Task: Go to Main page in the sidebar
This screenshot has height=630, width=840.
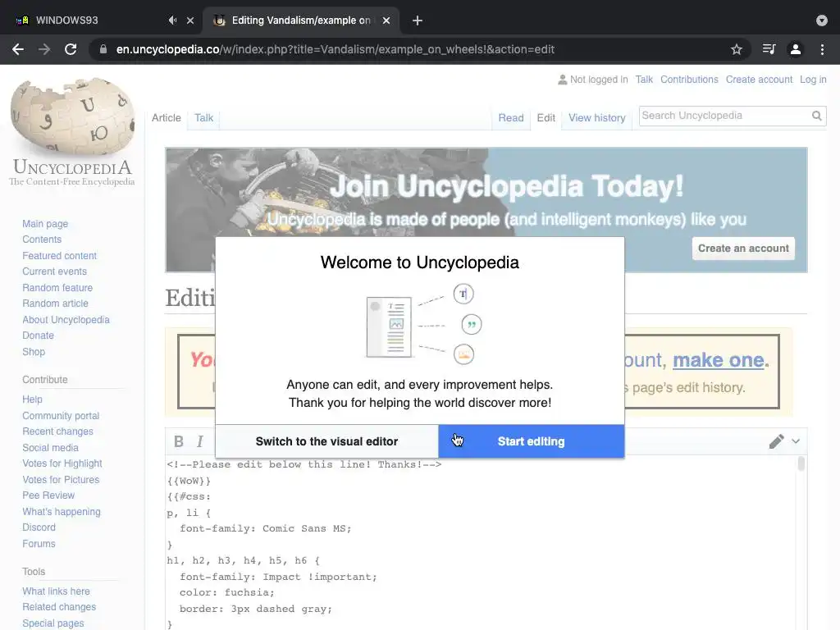Action: tap(45, 224)
